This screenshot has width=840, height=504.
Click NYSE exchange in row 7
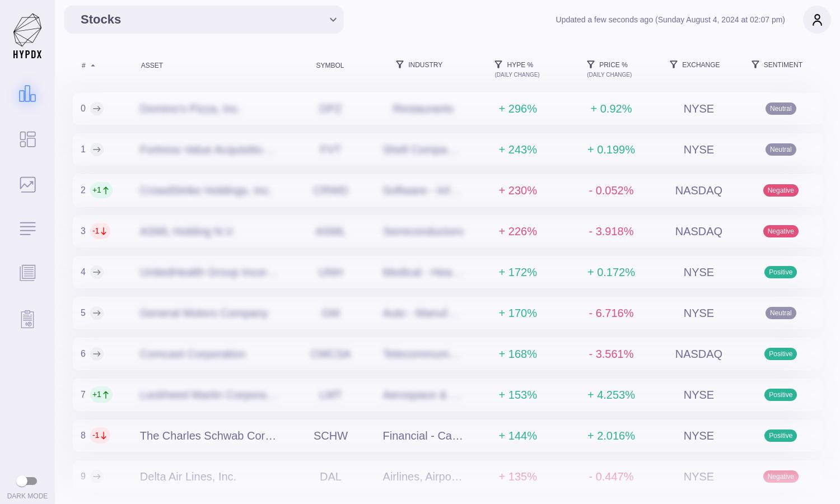(699, 395)
